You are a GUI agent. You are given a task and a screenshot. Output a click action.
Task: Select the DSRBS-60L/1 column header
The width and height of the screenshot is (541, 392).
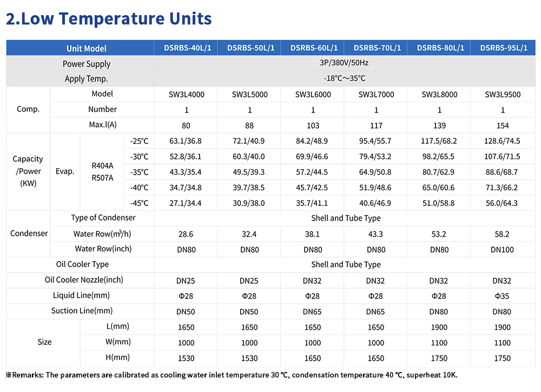pyautogui.click(x=314, y=48)
